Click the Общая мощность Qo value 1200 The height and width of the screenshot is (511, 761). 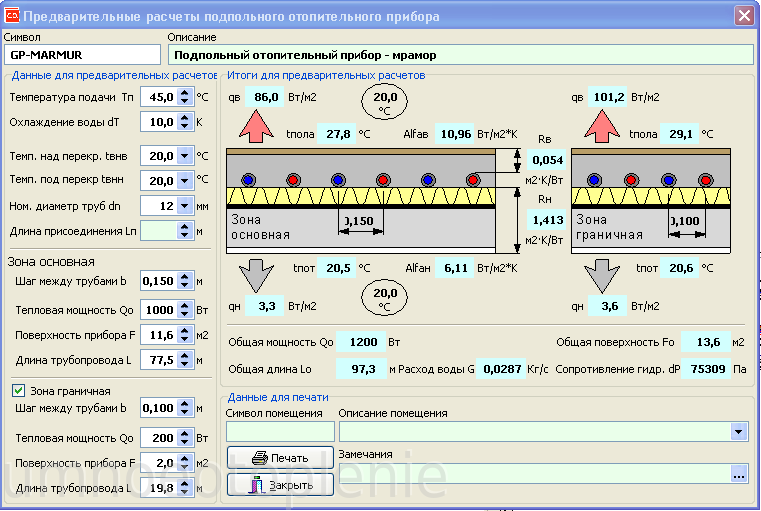click(x=361, y=342)
